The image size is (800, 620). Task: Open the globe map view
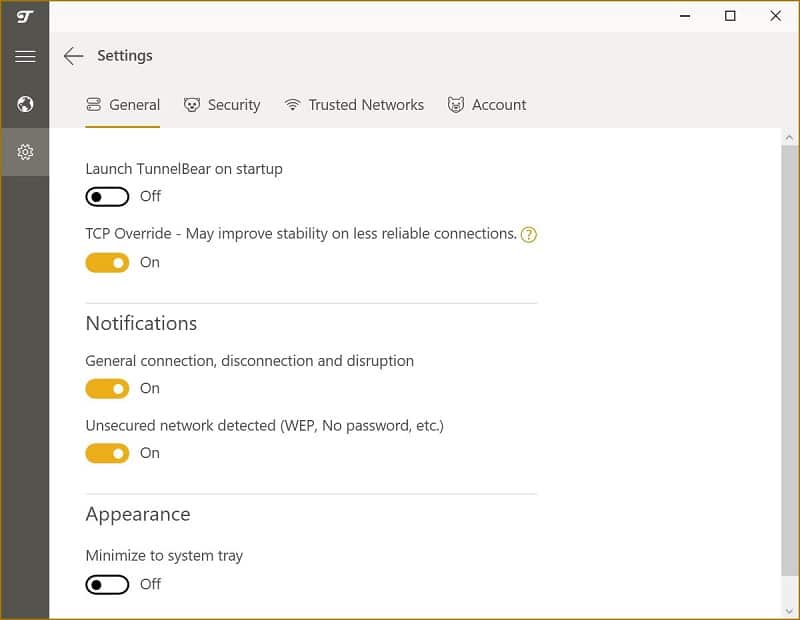tap(25, 104)
